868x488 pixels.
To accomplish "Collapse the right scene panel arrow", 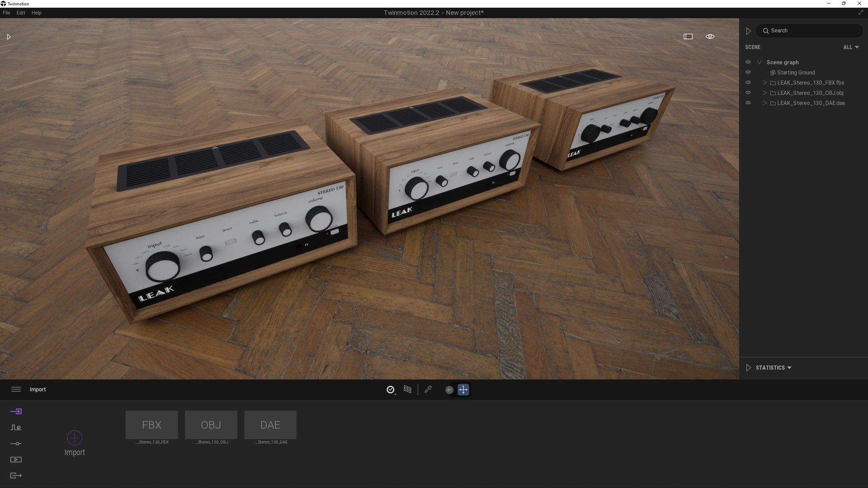I will click(748, 31).
